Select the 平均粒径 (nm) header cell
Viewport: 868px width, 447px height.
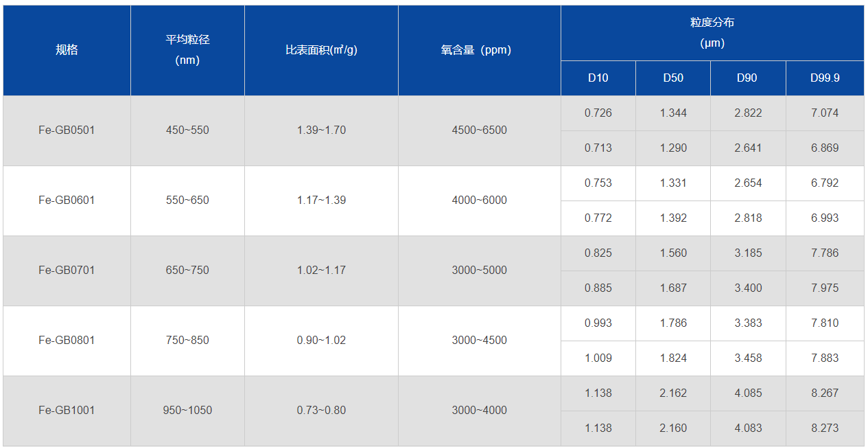[187, 50]
